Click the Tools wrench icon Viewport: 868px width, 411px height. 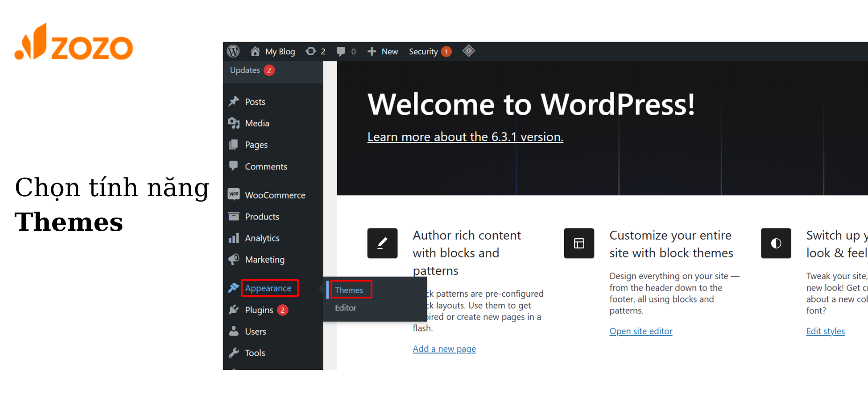point(234,352)
